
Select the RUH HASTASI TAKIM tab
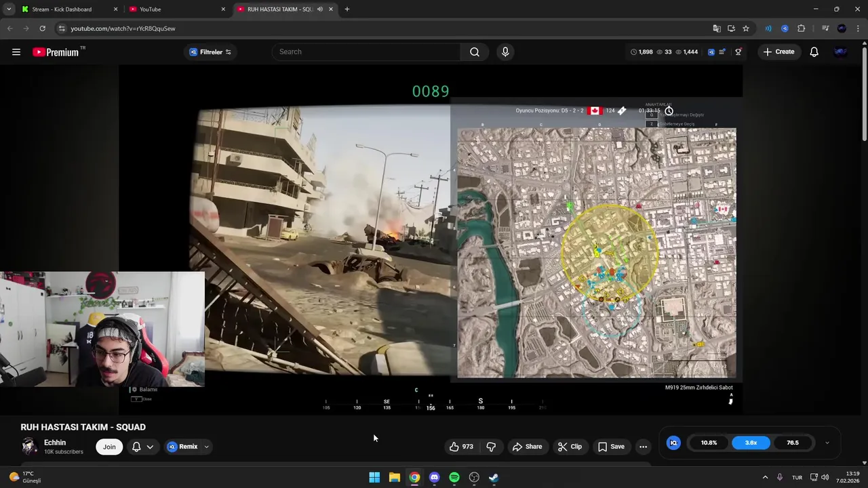(278, 9)
